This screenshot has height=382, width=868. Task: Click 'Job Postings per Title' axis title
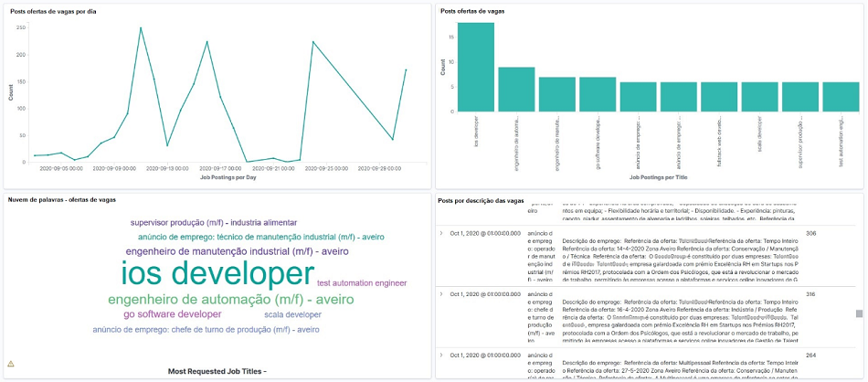659,177
